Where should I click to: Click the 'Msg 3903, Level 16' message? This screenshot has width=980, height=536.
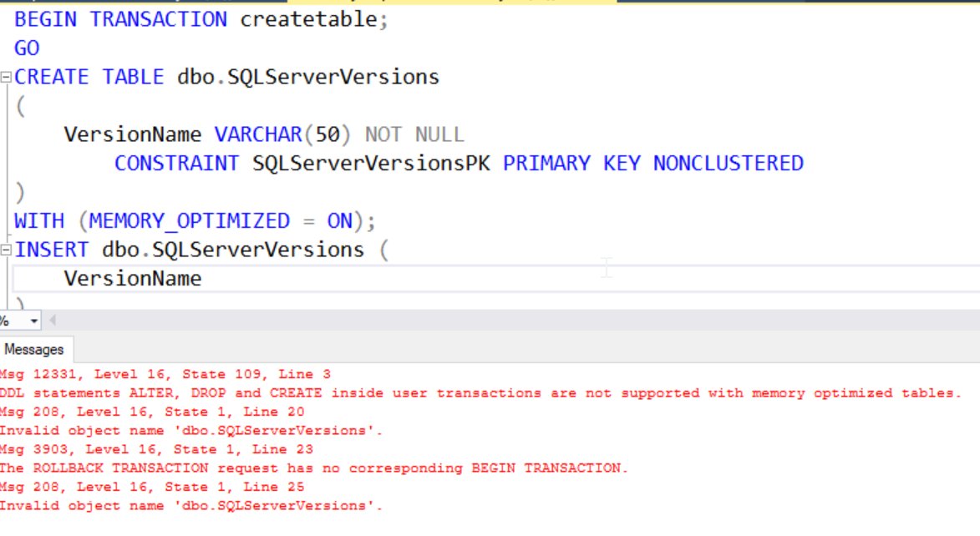[156, 449]
